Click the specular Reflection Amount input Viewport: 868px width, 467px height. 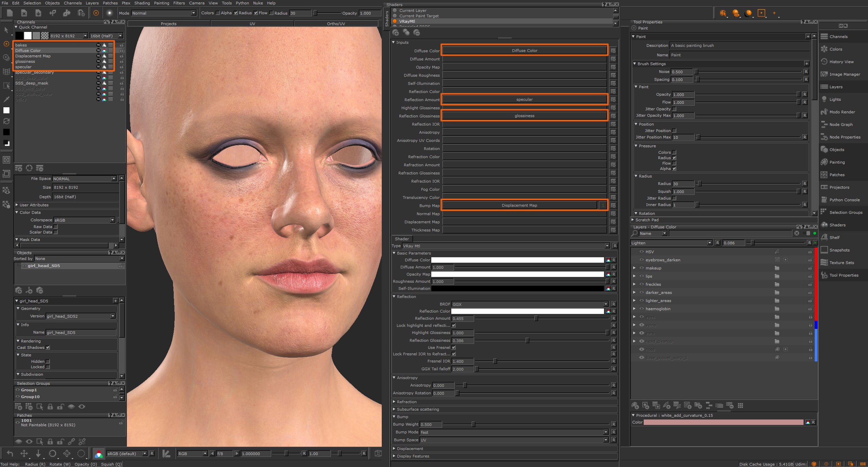pyautogui.click(x=524, y=99)
